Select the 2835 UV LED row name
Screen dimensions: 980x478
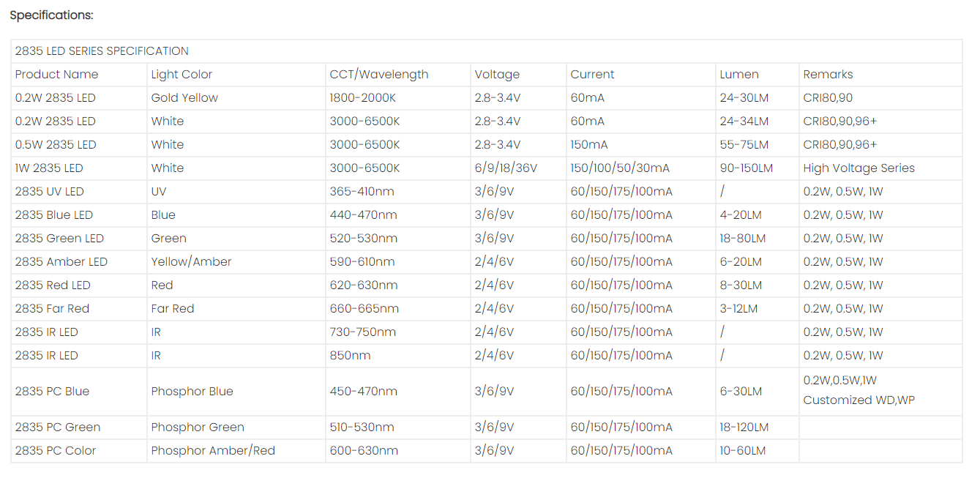(50, 192)
